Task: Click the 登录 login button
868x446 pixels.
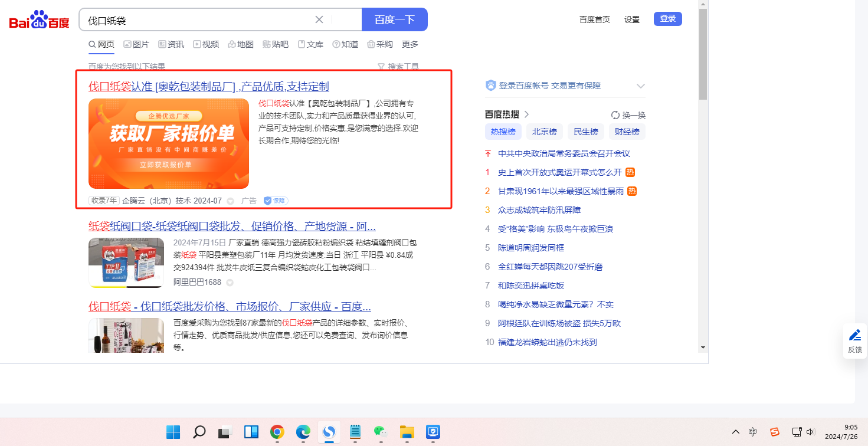Action: point(667,19)
